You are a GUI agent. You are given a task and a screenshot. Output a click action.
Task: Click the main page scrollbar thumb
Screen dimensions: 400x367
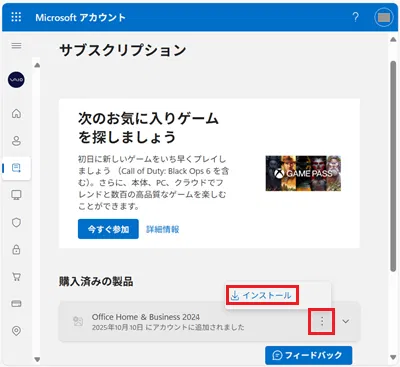(x=393, y=166)
